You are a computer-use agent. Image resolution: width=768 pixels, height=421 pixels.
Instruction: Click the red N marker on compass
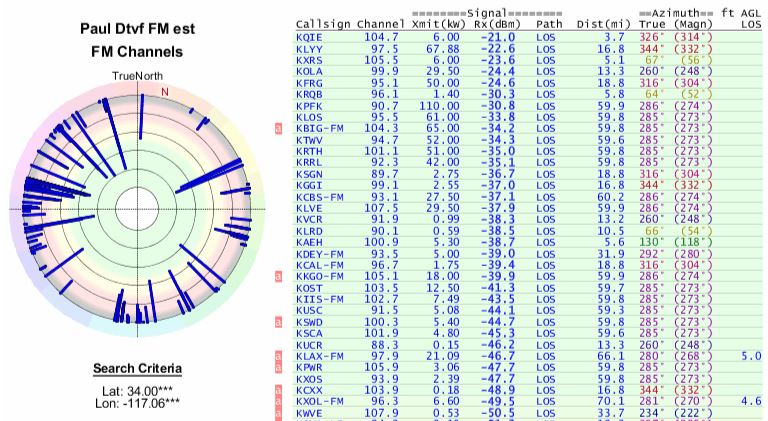point(165,93)
